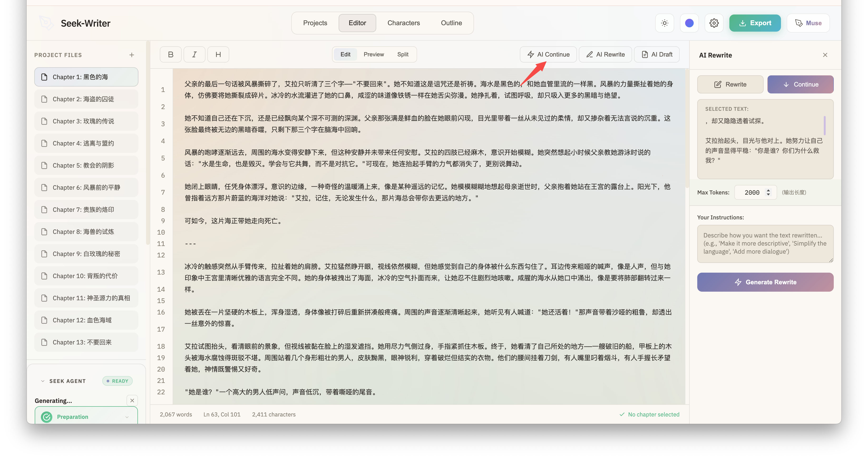The width and height of the screenshot is (868, 459).
Task: Click the download icon on Export
Action: pyautogui.click(x=742, y=23)
